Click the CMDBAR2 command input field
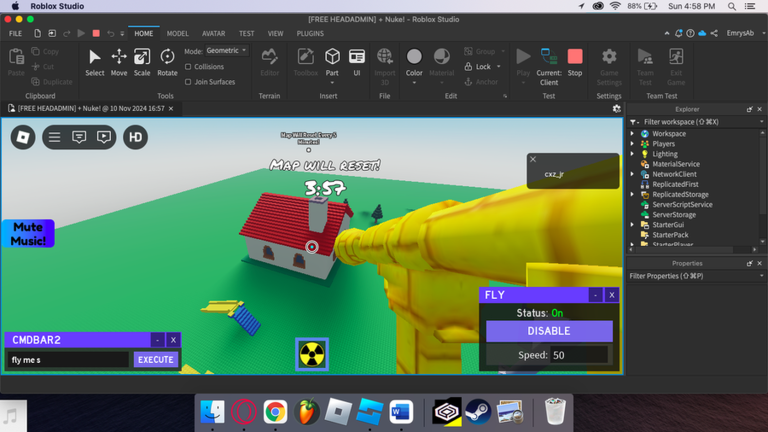 68,360
